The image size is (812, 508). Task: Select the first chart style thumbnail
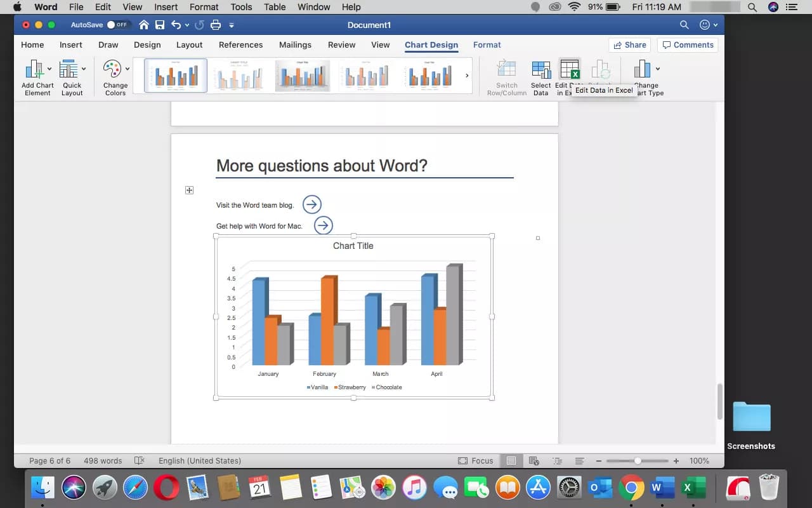tap(176, 76)
